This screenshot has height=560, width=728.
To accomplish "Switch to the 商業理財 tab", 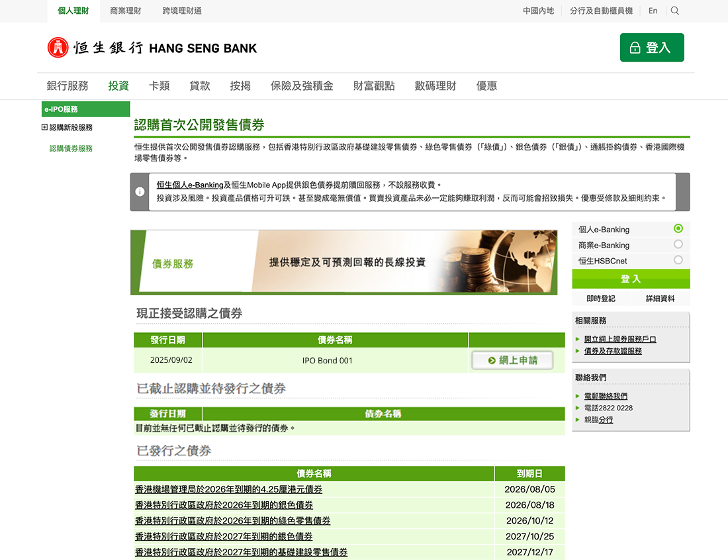I will tap(126, 11).
